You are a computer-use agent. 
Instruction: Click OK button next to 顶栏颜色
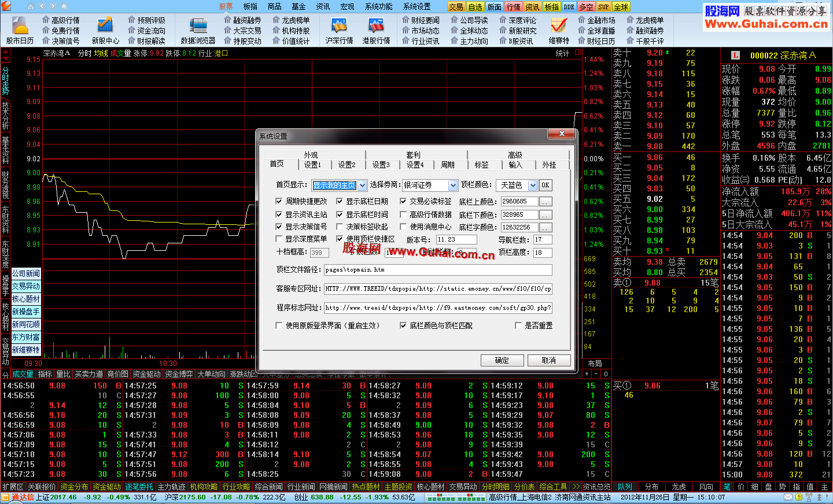point(545,186)
